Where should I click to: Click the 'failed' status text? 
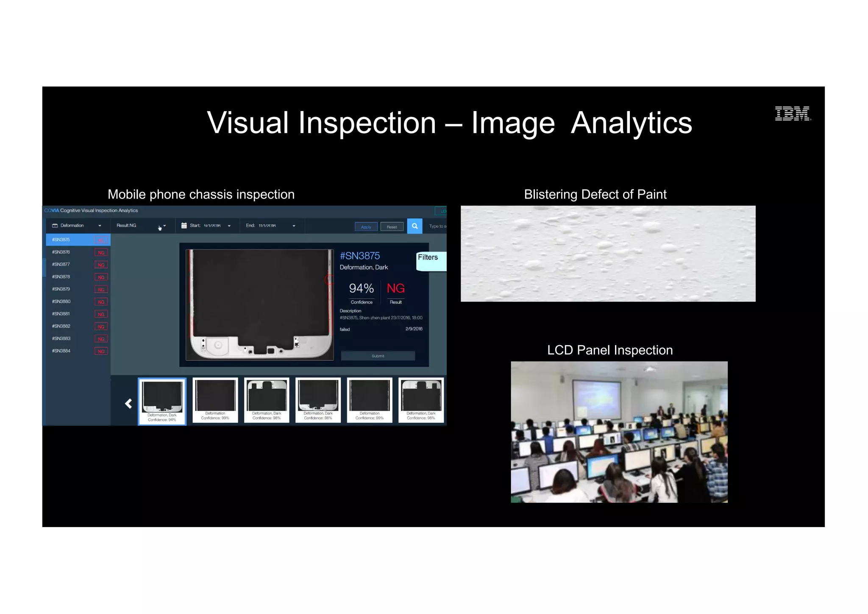[345, 329]
